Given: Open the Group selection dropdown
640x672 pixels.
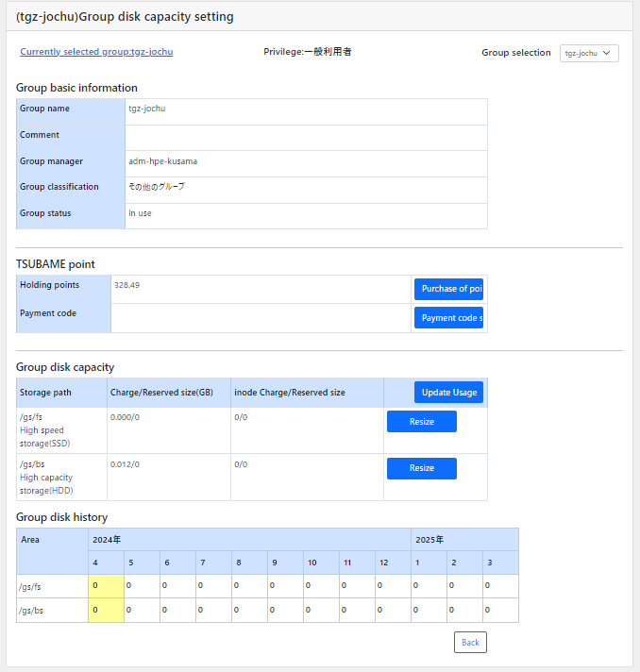Looking at the screenshot, I should pyautogui.click(x=589, y=53).
